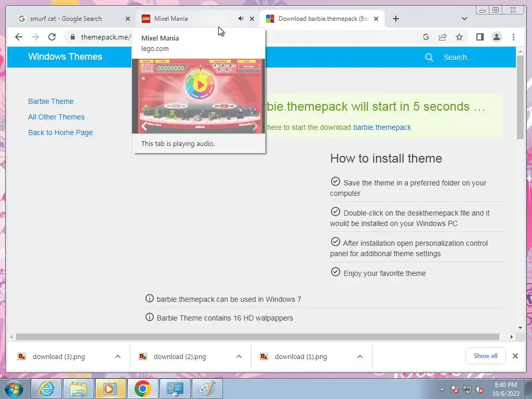The height and width of the screenshot is (399, 532).
Task: Click the horizontal scrollbar right arrow
Action: (512, 337)
